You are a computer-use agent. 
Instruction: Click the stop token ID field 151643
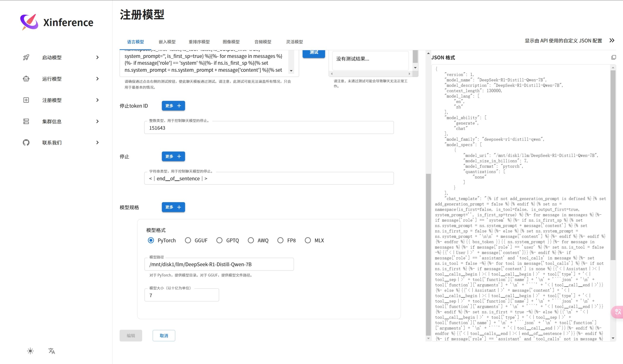click(x=269, y=128)
